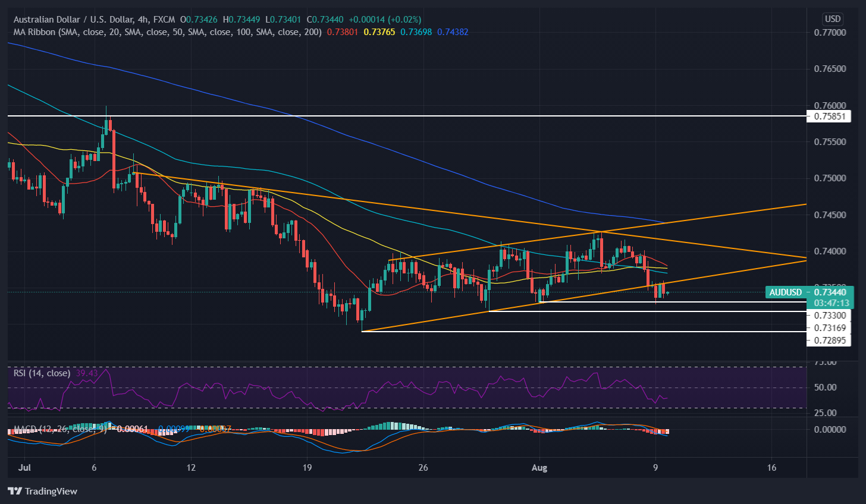Click the RSI 50.00 axis label
The width and height of the screenshot is (866, 504).
[826, 388]
